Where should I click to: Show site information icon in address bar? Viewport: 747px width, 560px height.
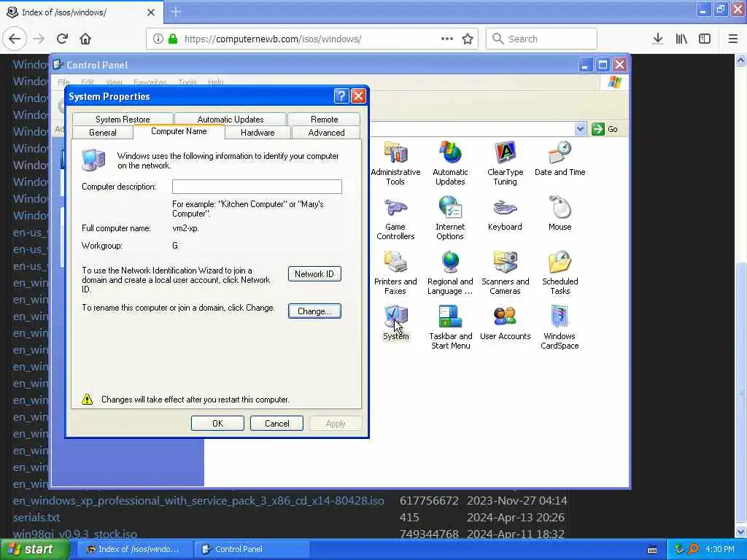coord(158,39)
